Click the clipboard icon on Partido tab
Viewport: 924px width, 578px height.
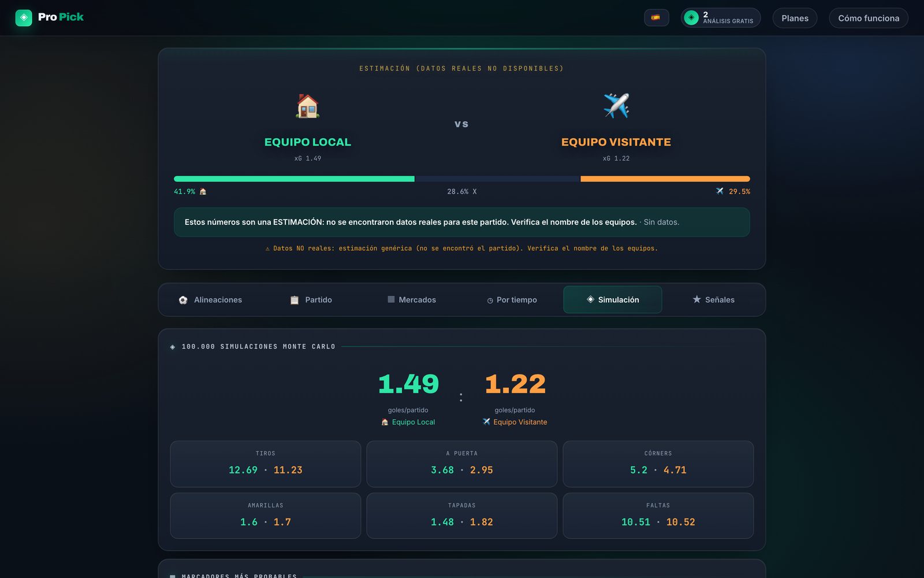(x=295, y=300)
